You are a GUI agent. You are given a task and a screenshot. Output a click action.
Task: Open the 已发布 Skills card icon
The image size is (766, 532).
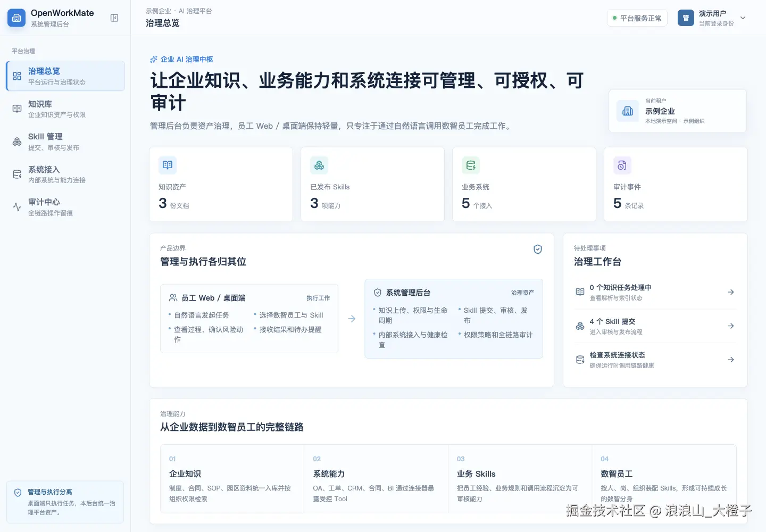point(319,165)
